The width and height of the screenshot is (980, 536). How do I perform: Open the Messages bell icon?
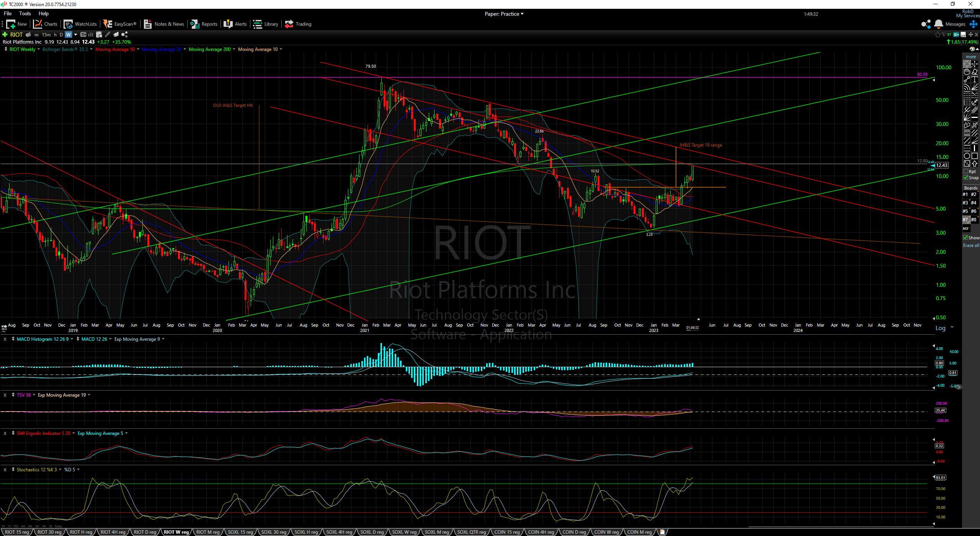(938, 24)
